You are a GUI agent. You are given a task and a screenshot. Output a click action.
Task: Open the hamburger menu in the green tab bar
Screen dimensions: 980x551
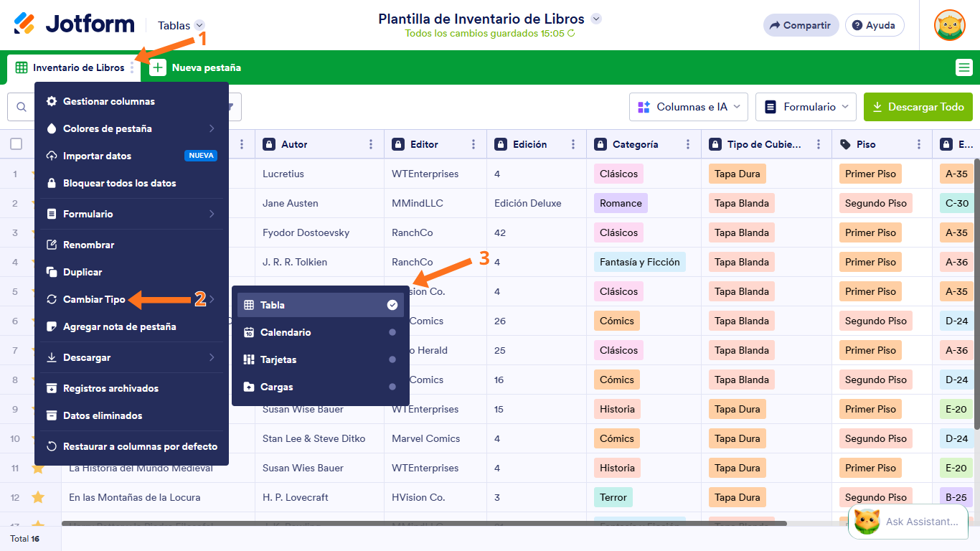[963, 67]
